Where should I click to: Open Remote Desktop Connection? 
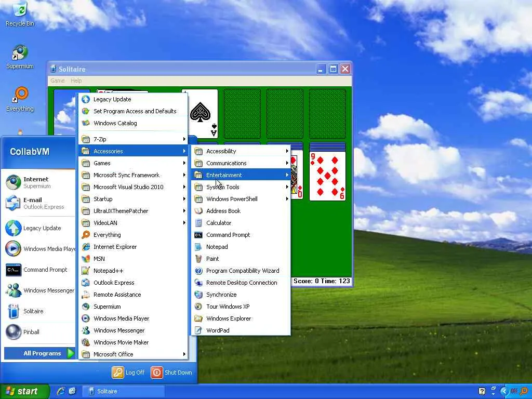(241, 282)
